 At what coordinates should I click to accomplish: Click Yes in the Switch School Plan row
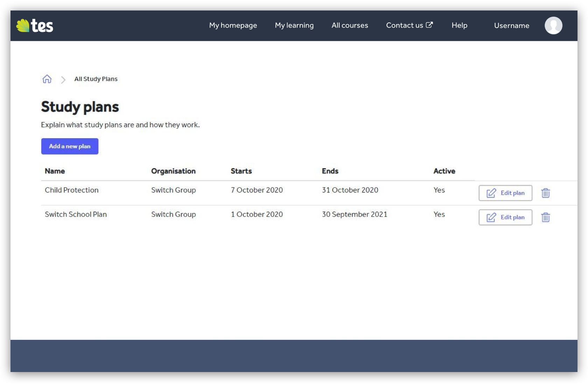439,214
